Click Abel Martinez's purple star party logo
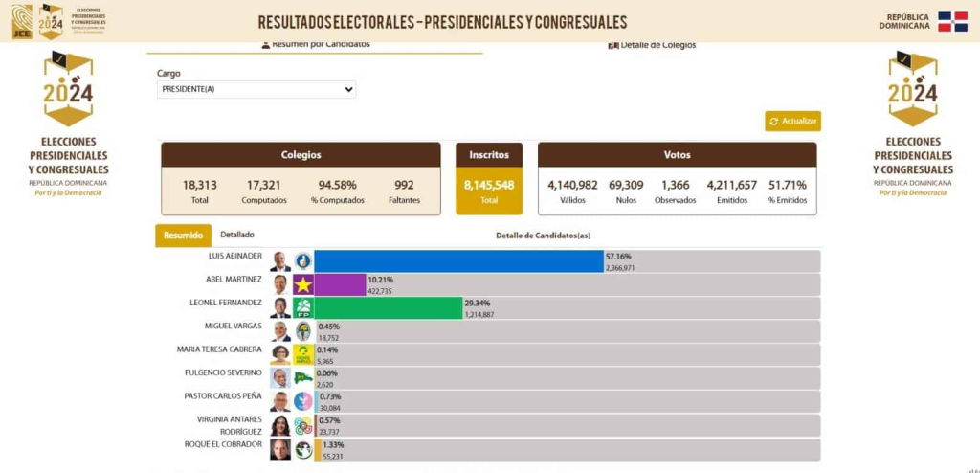The image size is (980, 473). [x=303, y=284]
